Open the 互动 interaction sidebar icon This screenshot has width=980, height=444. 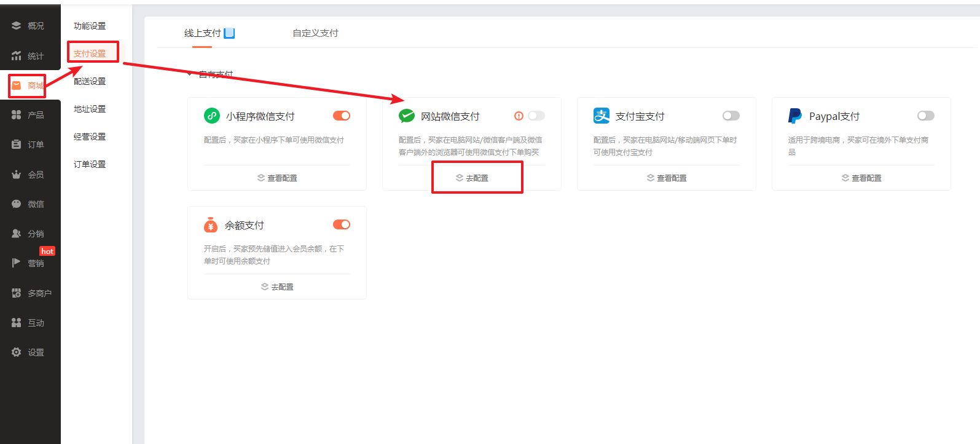pos(17,323)
